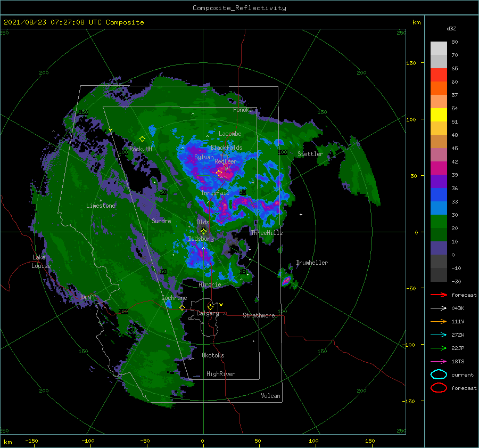The height and width of the screenshot is (448, 479).
Task: Click the Airdrie city label
Action: tap(210, 284)
